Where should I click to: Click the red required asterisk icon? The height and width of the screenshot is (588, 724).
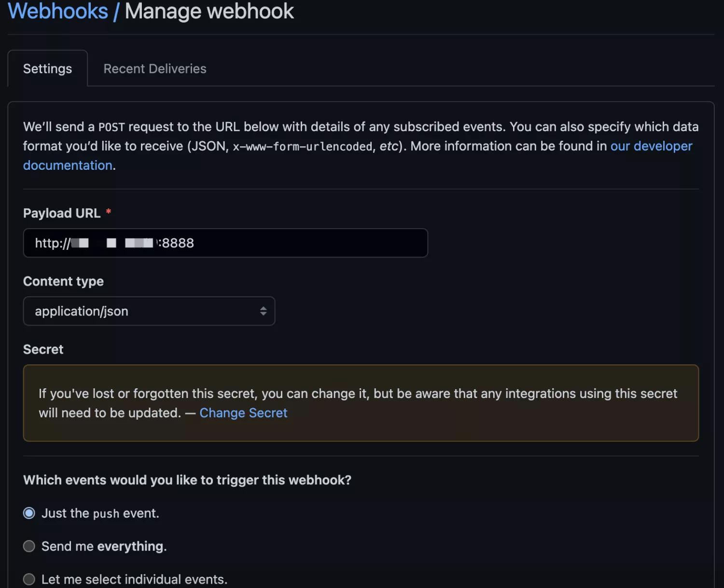point(109,212)
